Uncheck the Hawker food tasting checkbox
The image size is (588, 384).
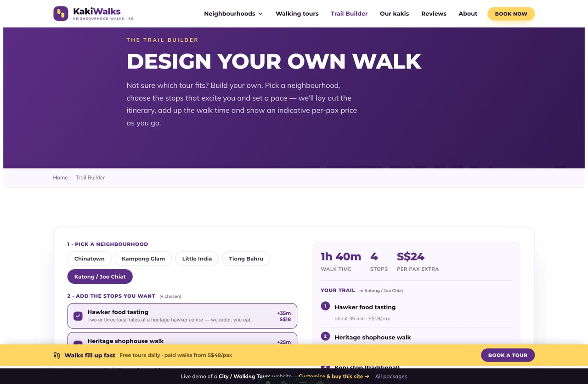[78, 316]
